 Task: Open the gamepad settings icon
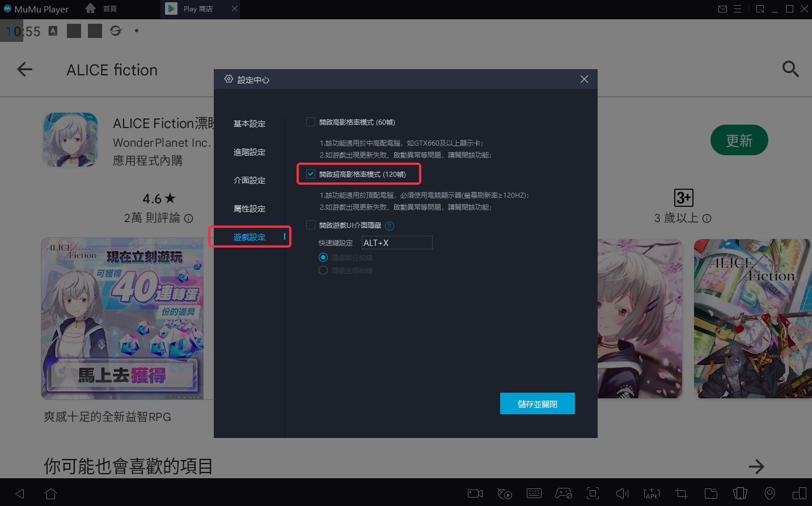coord(563,494)
